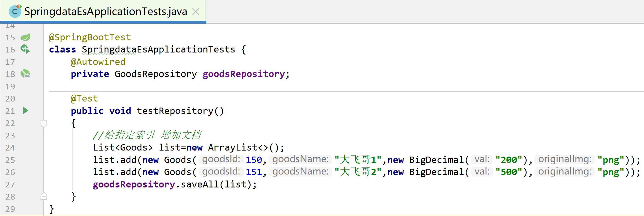This screenshot has width=644, height=216.
Task: Close the SpringdataEsApplicationTests.java tab
Action: (x=196, y=12)
